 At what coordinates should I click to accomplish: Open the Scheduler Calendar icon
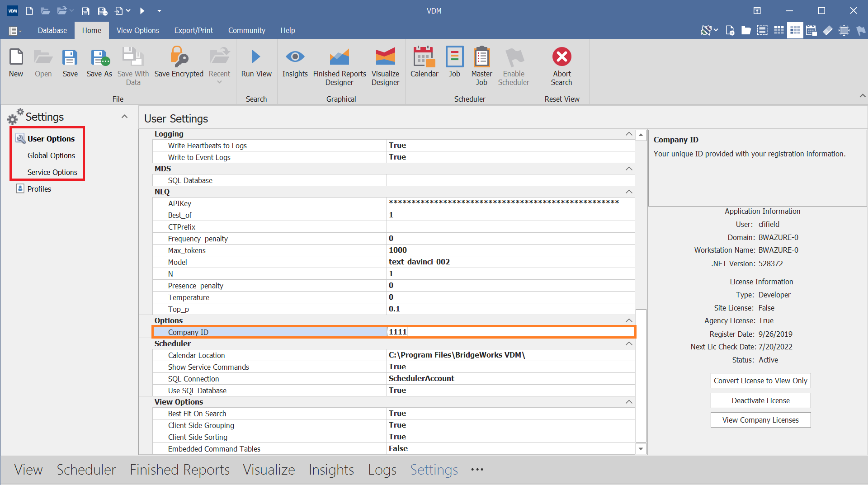pos(424,57)
